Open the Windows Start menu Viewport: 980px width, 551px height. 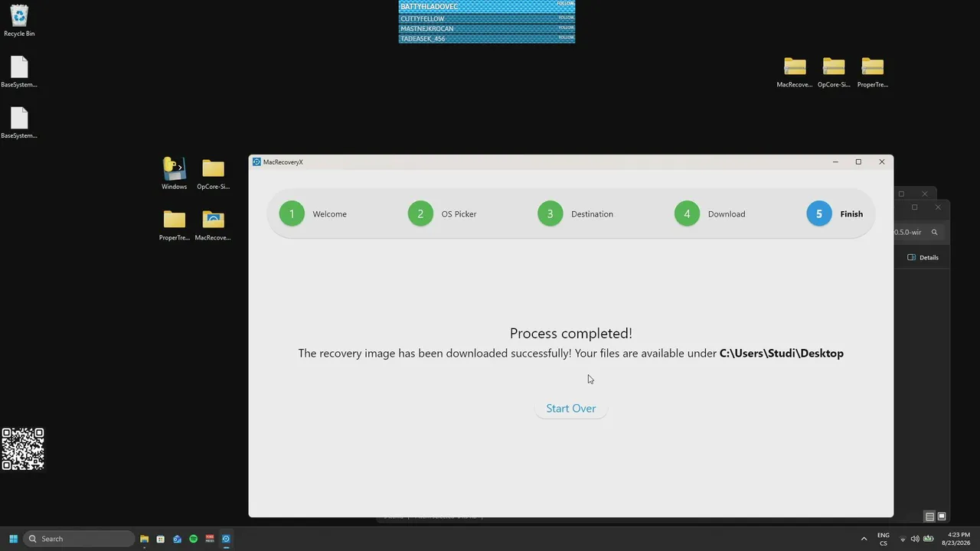pos(13,539)
